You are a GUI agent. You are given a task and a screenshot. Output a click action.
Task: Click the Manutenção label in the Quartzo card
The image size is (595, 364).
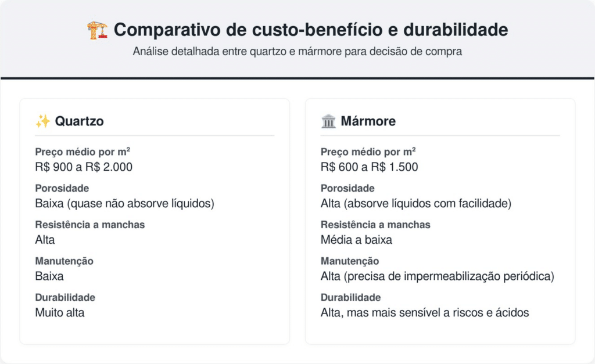click(x=64, y=261)
